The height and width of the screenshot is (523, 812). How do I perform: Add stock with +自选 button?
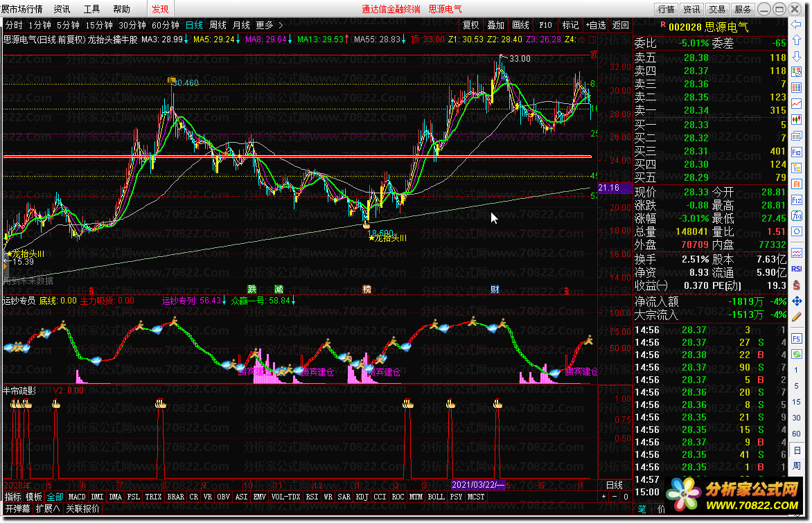pyautogui.click(x=596, y=25)
